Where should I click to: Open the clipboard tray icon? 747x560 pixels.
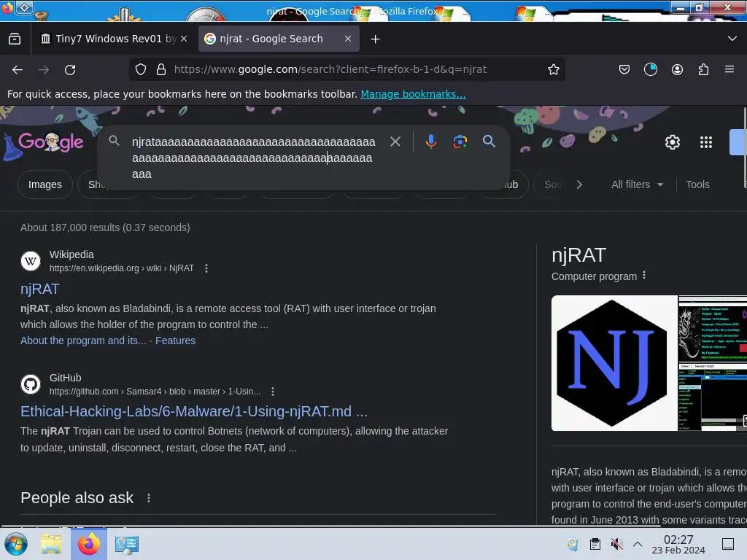click(x=595, y=544)
